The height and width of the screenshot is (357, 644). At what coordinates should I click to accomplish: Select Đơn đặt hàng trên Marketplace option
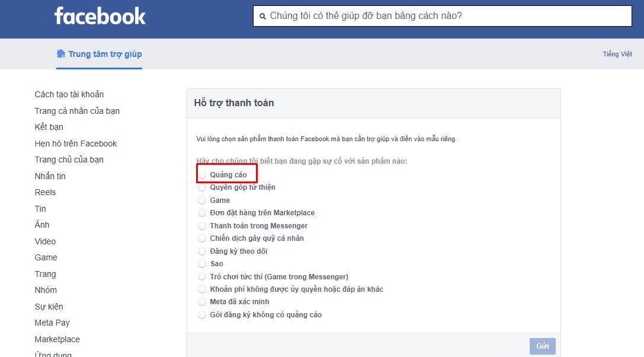[201, 213]
